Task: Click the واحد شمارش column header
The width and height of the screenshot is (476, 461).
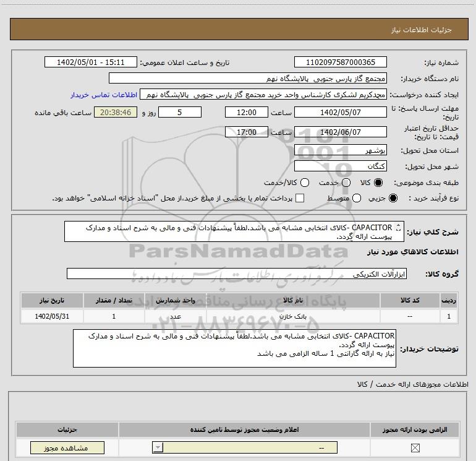Action: click(x=176, y=300)
